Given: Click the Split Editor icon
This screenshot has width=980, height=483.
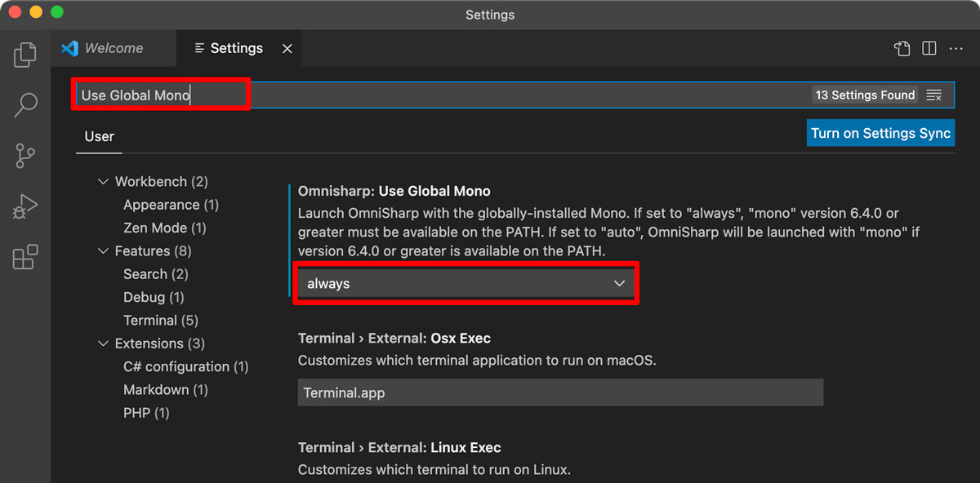Looking at the screenshot, I should point(929,48).
